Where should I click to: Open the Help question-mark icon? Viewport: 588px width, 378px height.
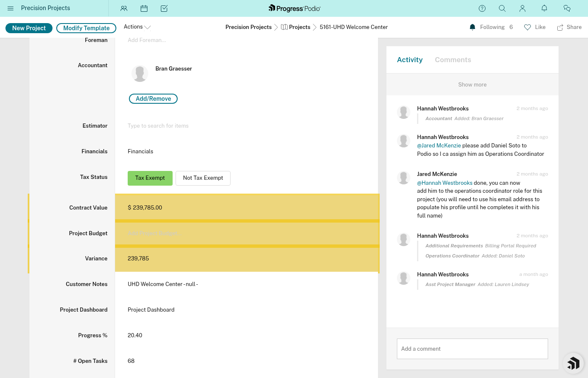click(482, 8)
